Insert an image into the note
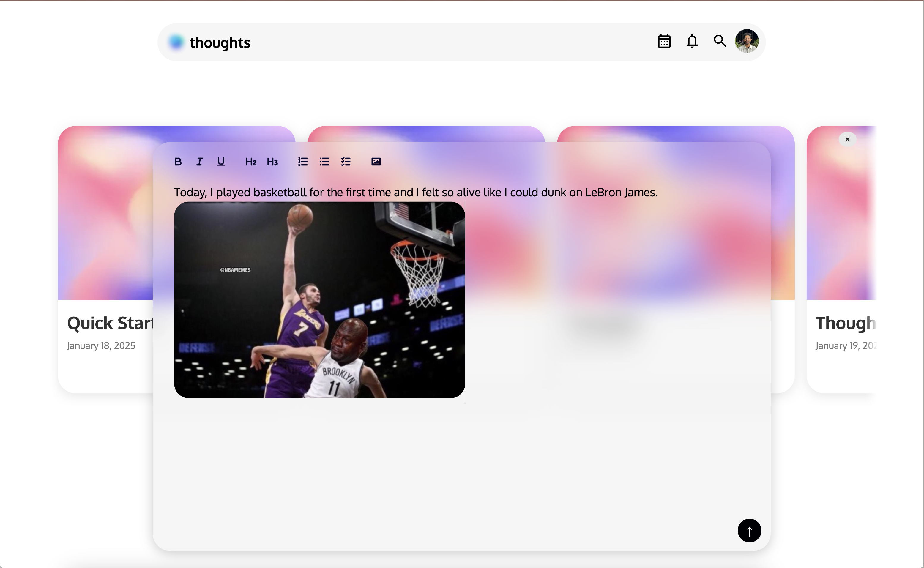The image size is (924, 568). (376, 162)
